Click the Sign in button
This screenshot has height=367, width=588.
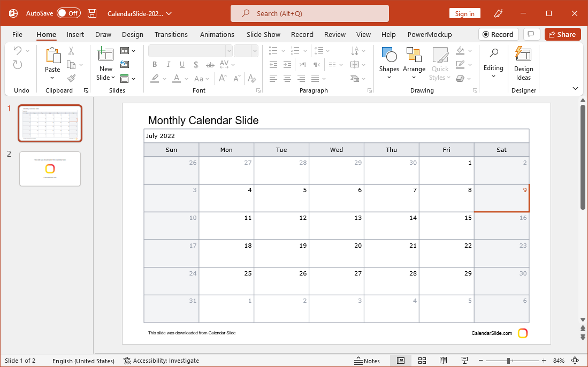click(x=464, y=13)
